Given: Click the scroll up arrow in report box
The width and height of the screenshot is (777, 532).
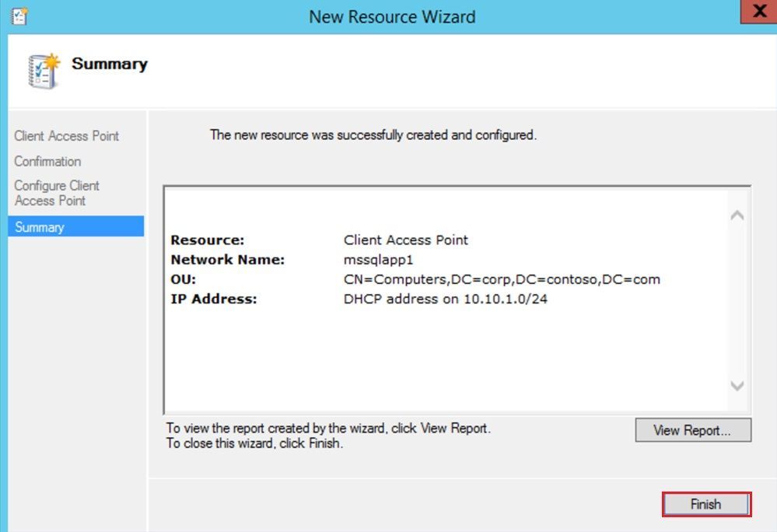Looking at the screenshot, I should click(737, 215).
